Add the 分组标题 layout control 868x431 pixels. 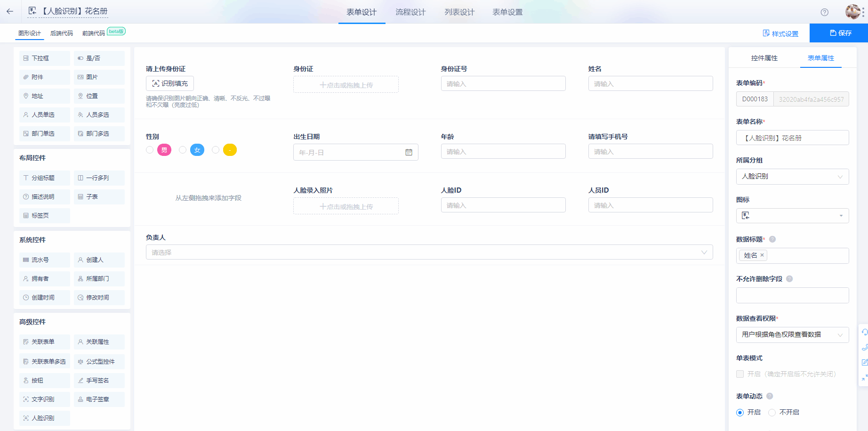[45, 178]
